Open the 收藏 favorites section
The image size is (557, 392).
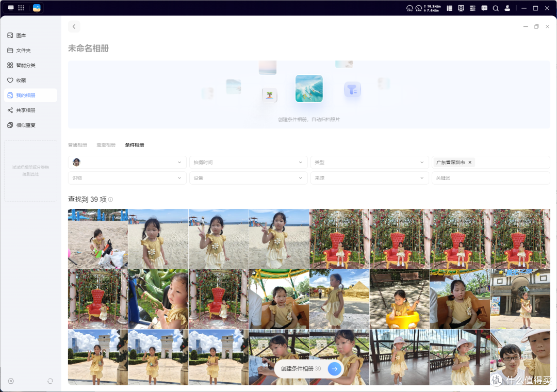click(x=21, y=80)
